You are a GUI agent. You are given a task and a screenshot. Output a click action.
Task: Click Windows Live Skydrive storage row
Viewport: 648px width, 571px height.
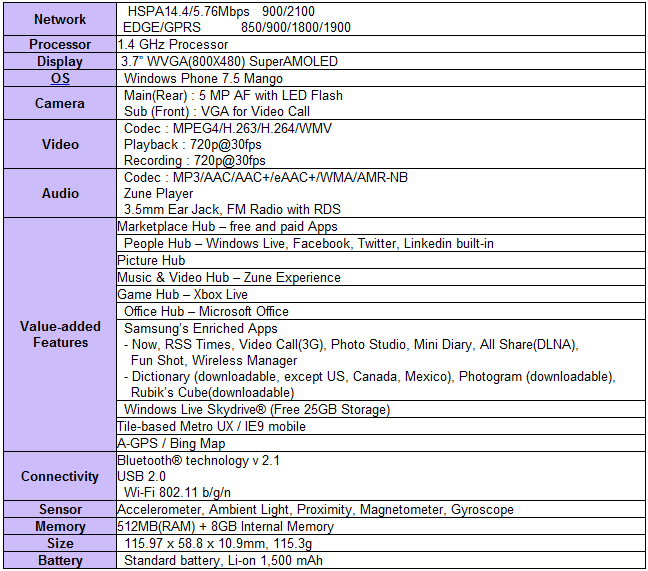[x=256, y=409]
